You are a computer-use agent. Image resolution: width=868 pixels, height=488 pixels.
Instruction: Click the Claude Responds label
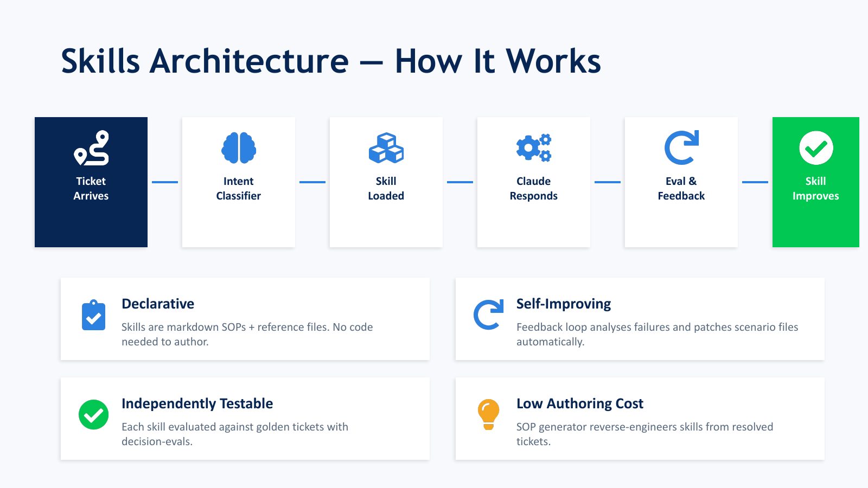coord(534,188)
